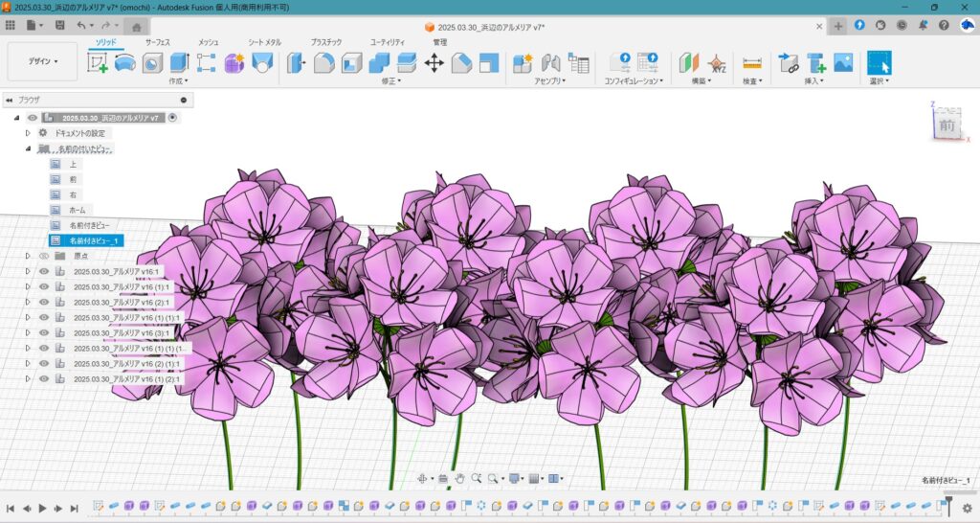This screenshot has height=523, width=980.
Task: Open the Joint tool in Assemble
Action: tap(550, 63)
